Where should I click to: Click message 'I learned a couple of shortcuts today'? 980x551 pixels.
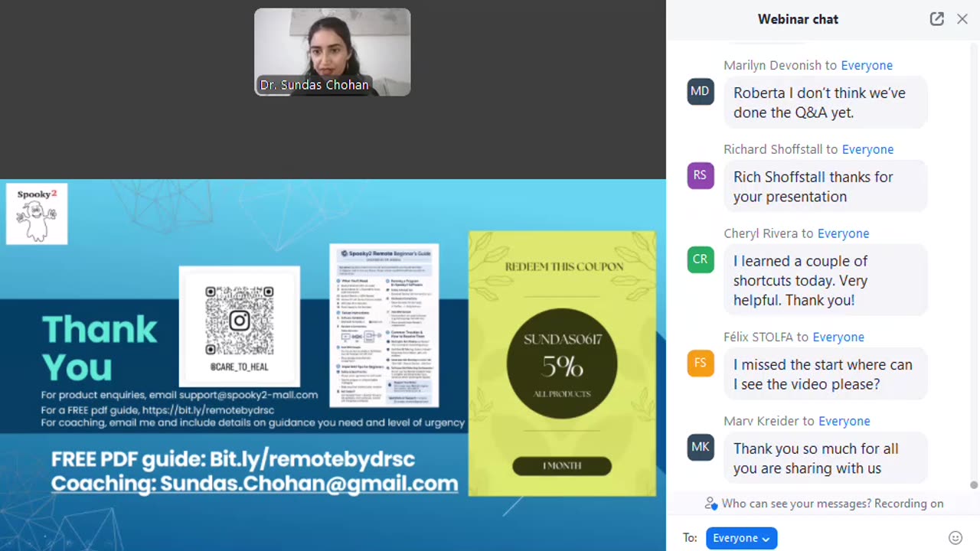825,280
